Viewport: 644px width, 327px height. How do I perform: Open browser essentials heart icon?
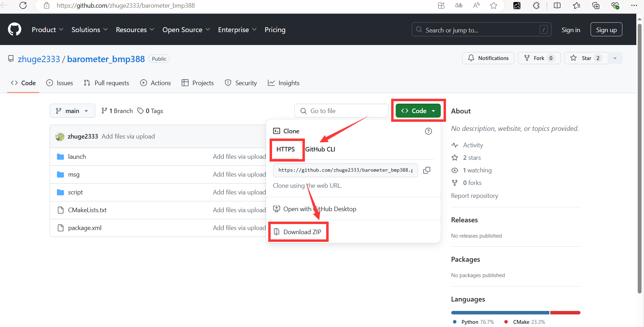point(615,5)
